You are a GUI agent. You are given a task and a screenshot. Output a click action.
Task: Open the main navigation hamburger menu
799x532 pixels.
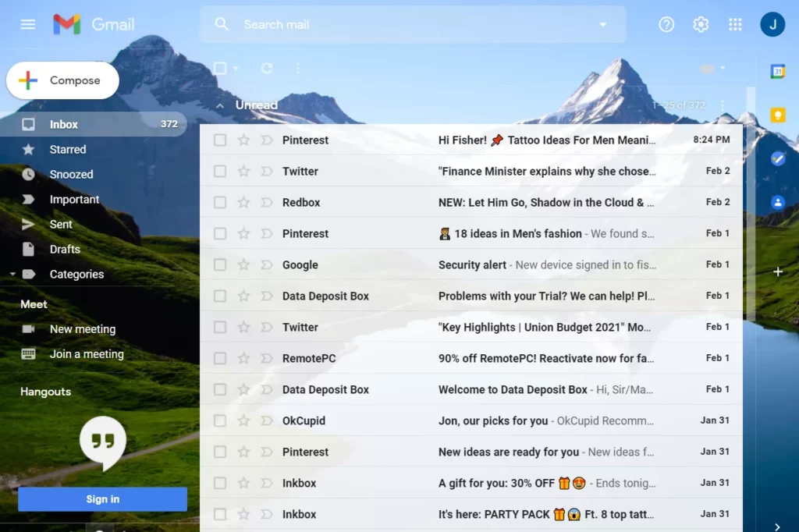[x=27, y=24]
